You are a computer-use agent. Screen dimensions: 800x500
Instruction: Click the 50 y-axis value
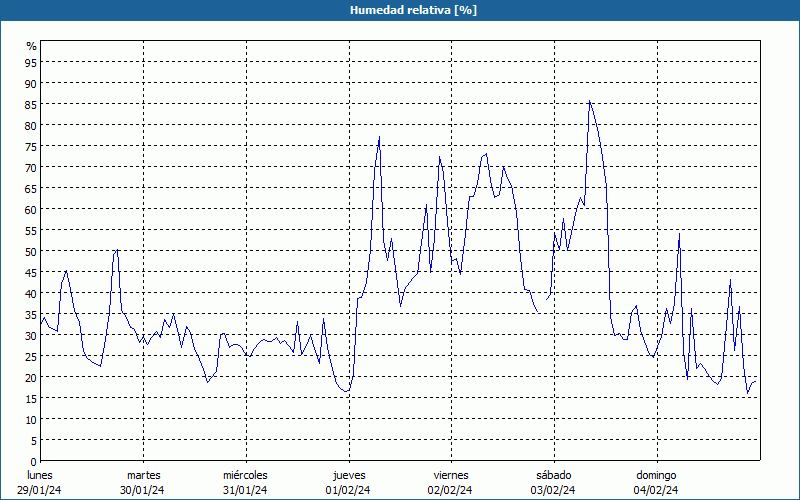tap(31, 252)
